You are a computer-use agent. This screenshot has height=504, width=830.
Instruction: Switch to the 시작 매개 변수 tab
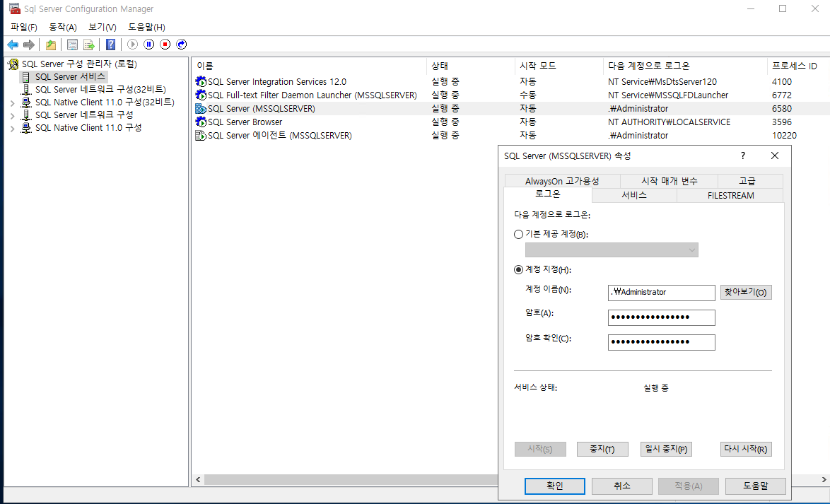pyautogui.click(x=669, y=181)
